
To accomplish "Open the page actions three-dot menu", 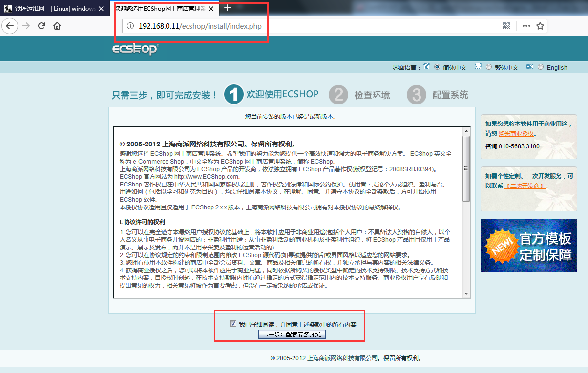I will pyautogui.click(x=526, y=26).
